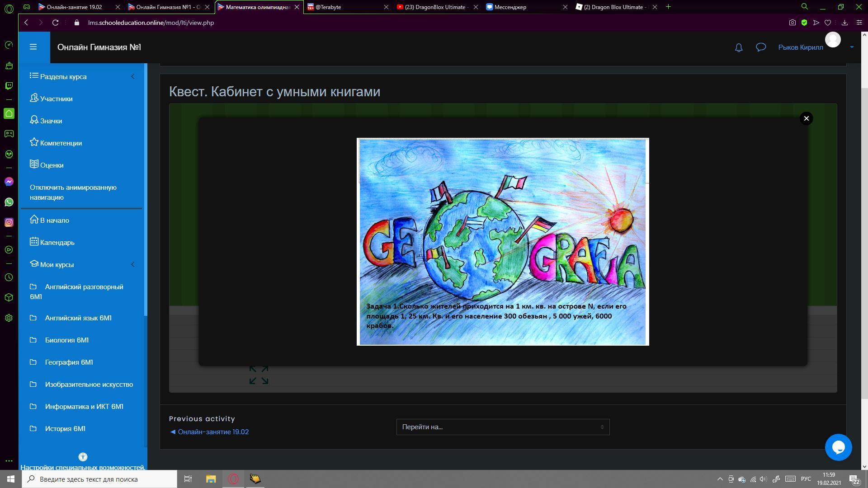Open the messages speech bubble icon
Screen dimensions: 868x488
[761, 47]
